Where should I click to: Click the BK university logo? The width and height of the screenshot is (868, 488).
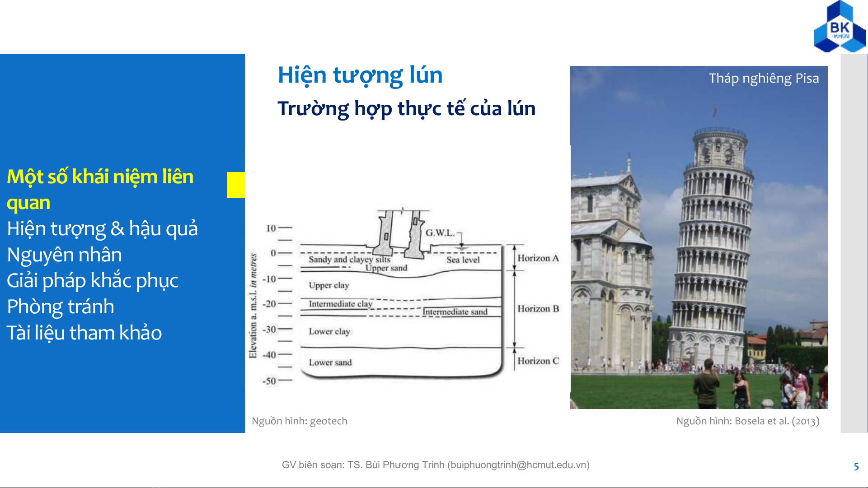click(x=840, y=28)
